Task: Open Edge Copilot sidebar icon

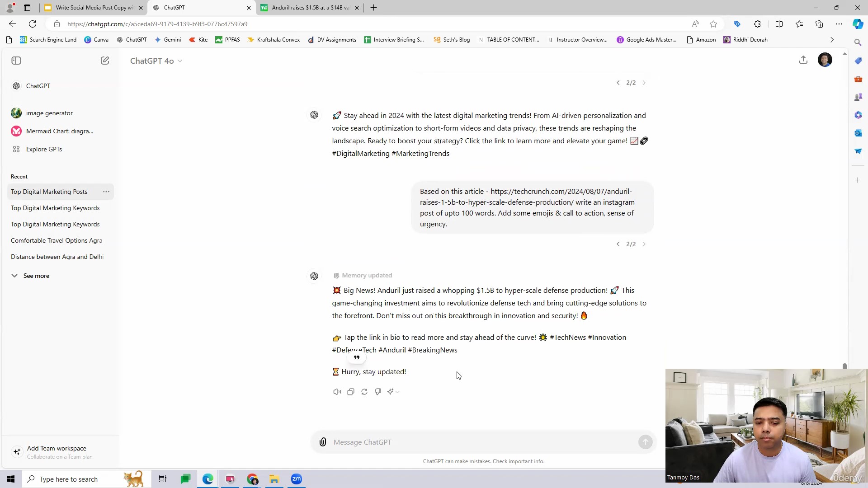Action: pos(858,24)
